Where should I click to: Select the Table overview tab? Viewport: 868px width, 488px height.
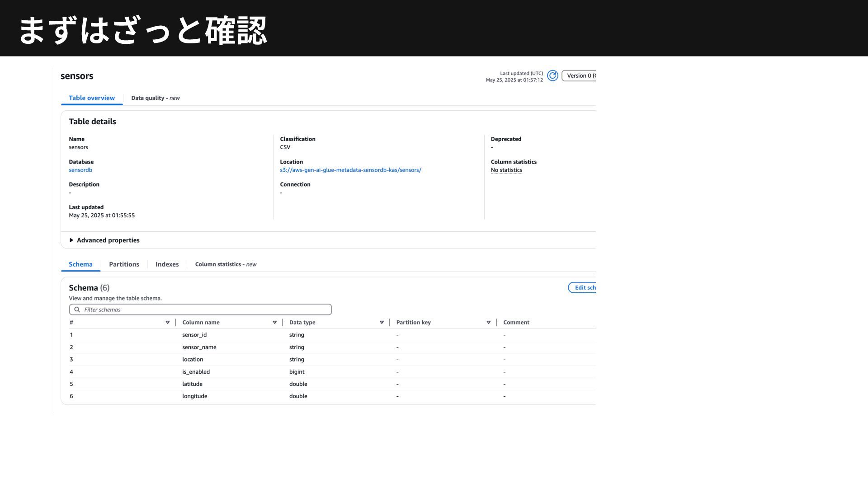pyautogui.click(x=92, y=98)
